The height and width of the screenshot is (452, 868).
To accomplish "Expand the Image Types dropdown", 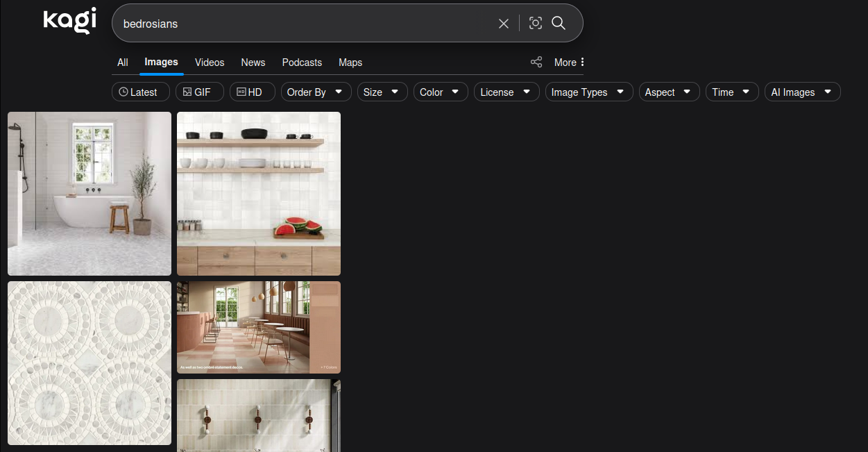I will pyautogui.click(x=589, y=92).
